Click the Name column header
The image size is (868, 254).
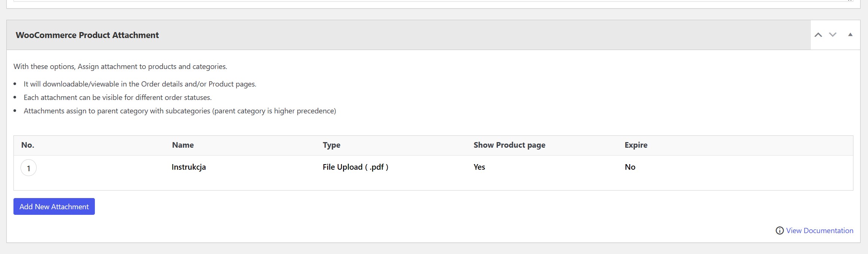[183, 145]
